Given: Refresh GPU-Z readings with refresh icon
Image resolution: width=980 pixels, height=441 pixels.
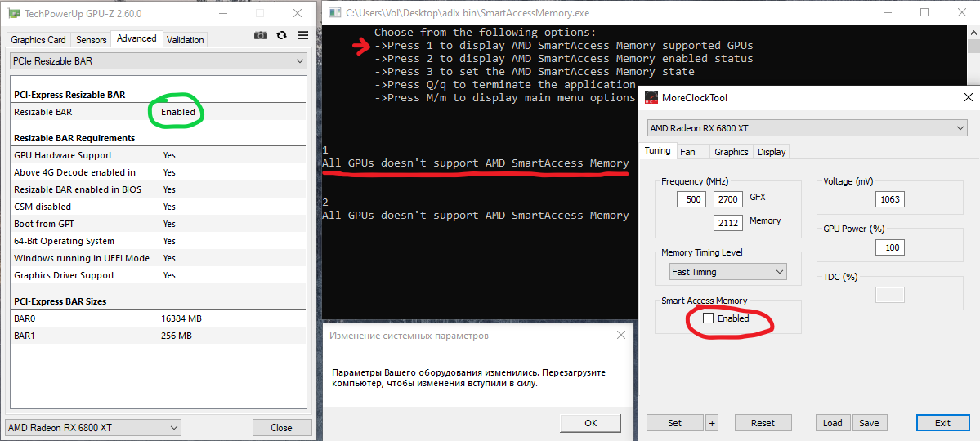Looking at the screenshot, I should click(x=282, y=36).
